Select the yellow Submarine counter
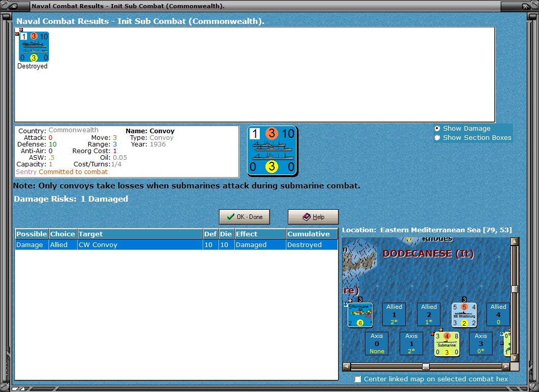Screen dimensions: 539x392 447,344
